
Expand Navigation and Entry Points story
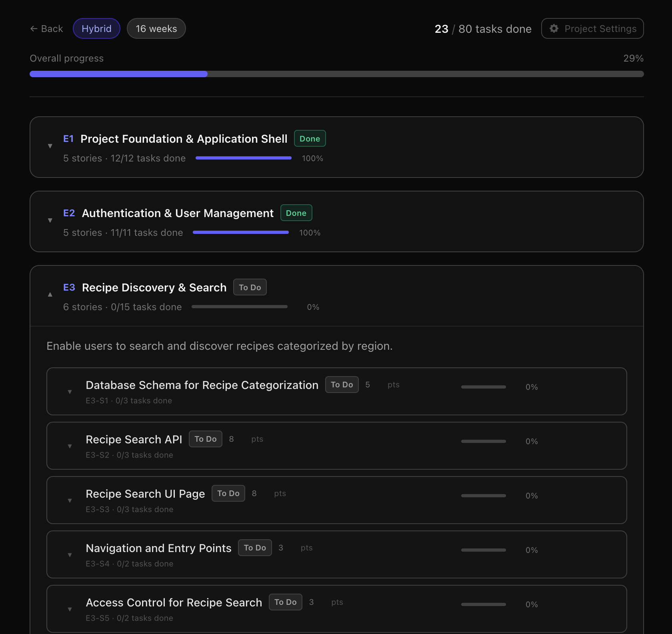[x=70, y=555]
